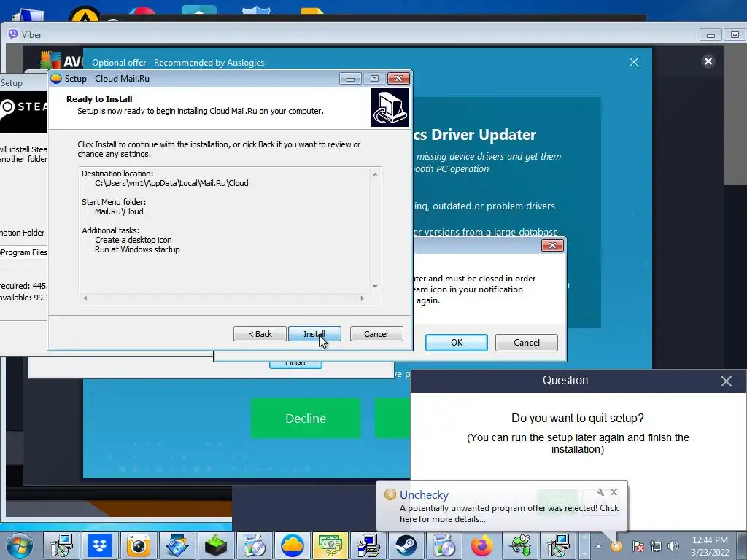Click the Cloud Mail.Ru title bar icon

[x=56, y=79]
